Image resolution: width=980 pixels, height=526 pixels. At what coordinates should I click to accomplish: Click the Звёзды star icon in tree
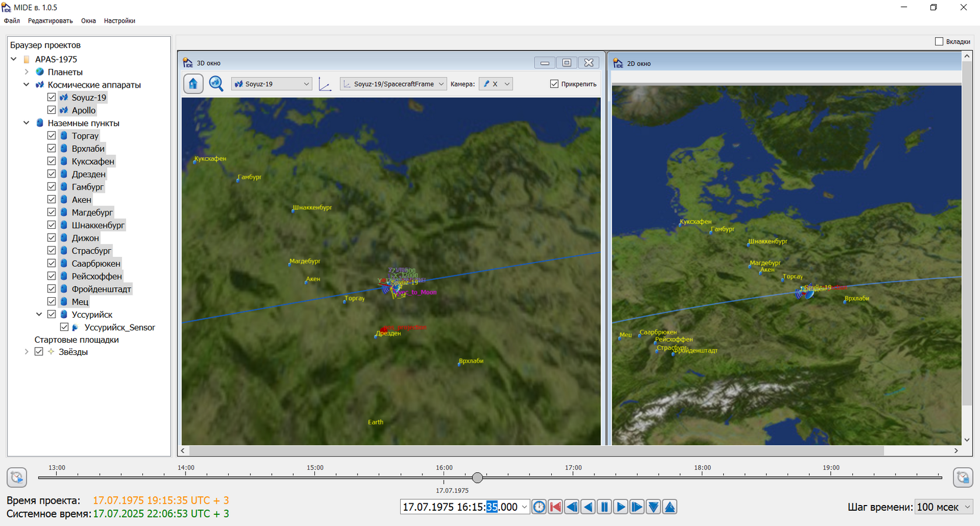51,351
